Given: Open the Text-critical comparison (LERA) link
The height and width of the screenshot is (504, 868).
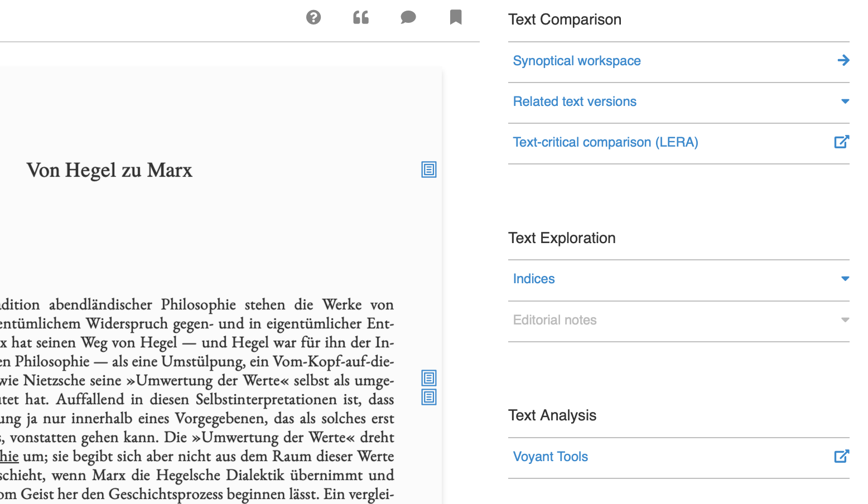Looking at the screenshot, I should [x=605, y=142].
